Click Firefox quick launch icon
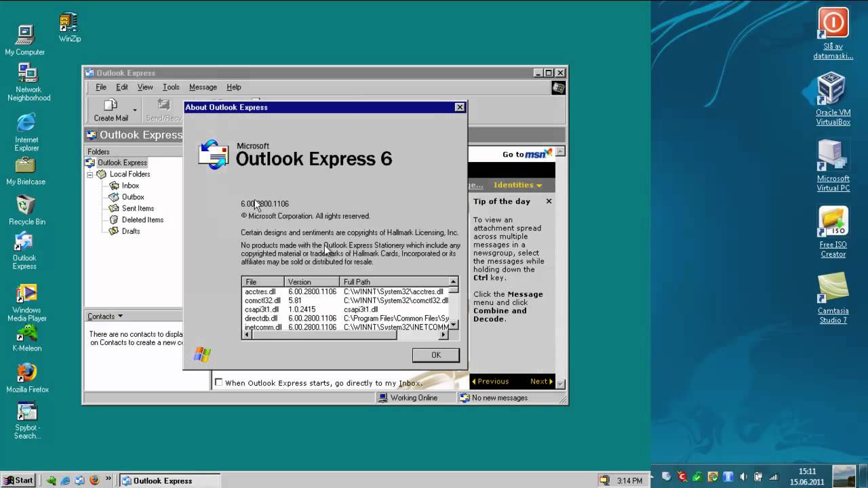This screenshot has height=488, width=868. (94, 481)
